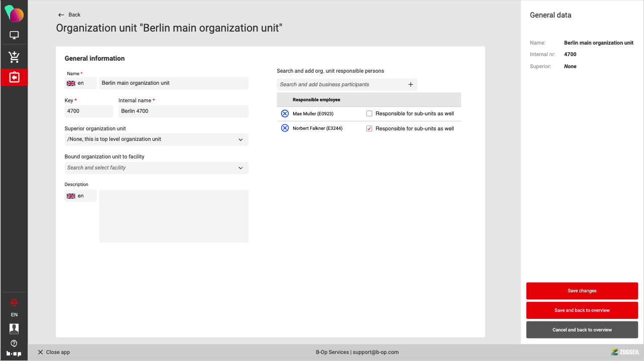Enable sub-units responsibility for Mae Muller
Viewport: 644px width, 361px height.
369,114
